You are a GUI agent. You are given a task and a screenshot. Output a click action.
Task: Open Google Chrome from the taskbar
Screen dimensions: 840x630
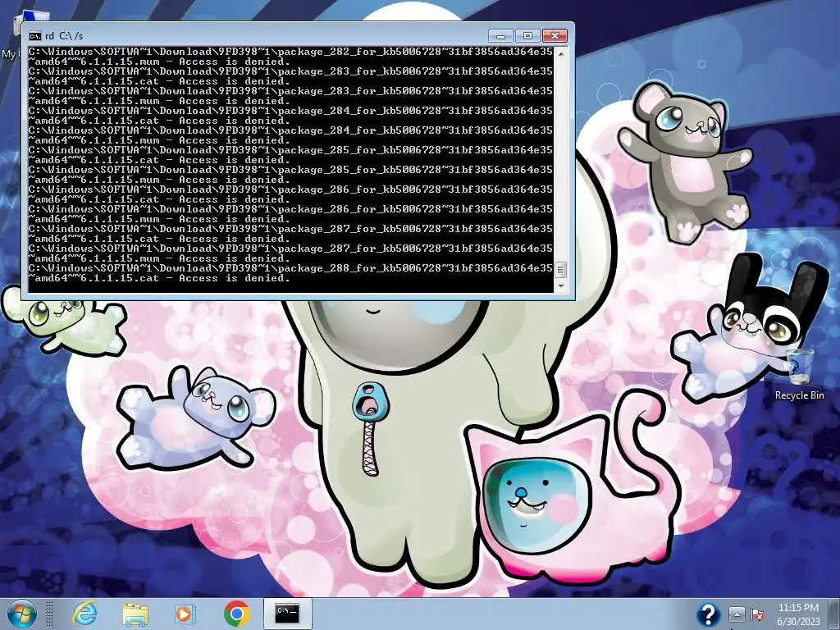pyautogui.click(x=237, y=614)
